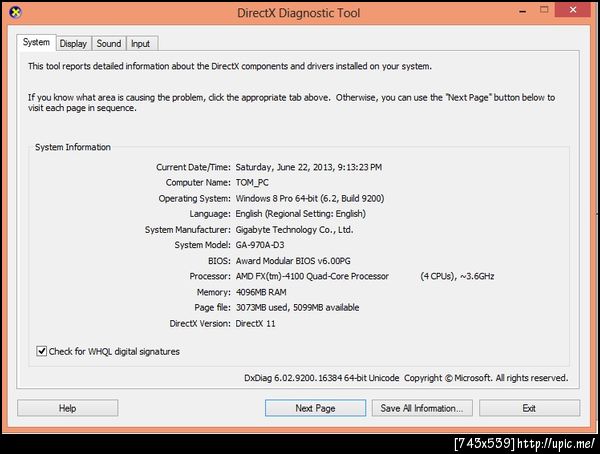600x454 pixels.
Task: Close the DirectX Diagnostic Tool window
Action: (x=573, y=10)
